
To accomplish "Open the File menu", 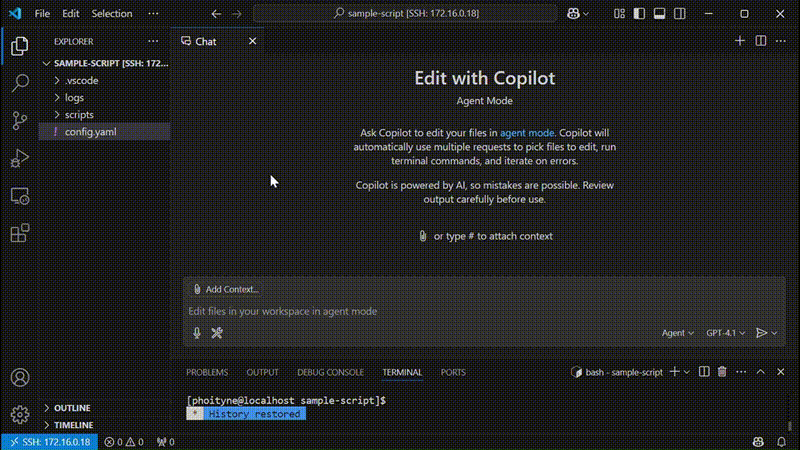I will tap(42, 14).
